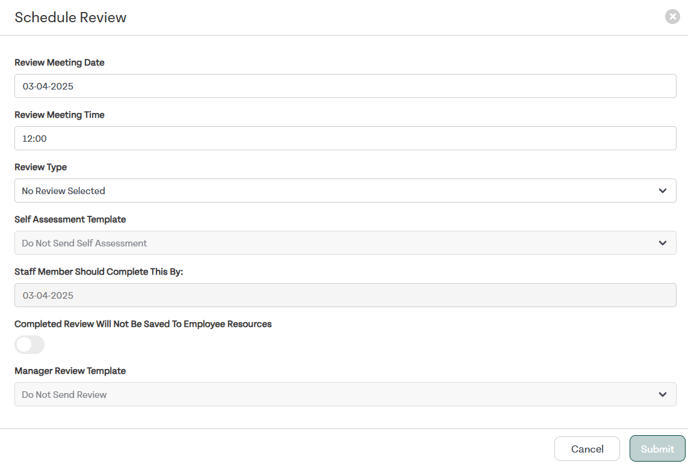Click the Manager Review Template label
The height and width of the screenshot is (464, 688).
(70, 370)
